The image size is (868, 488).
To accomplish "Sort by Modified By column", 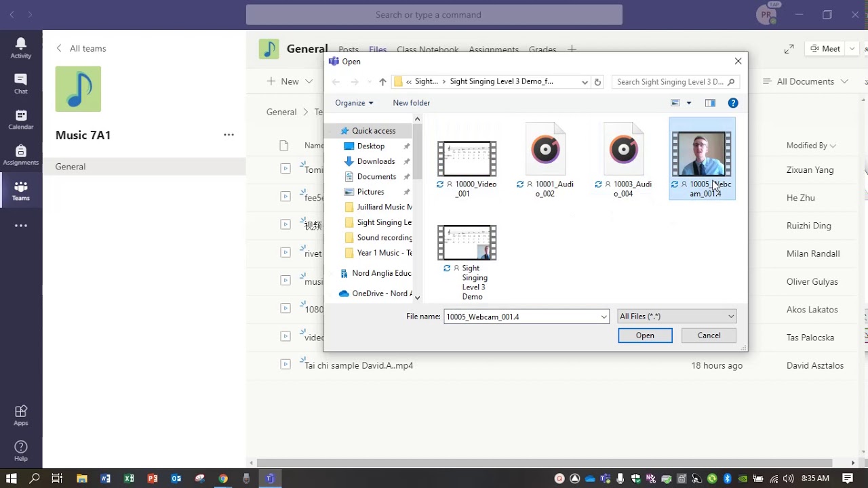I will (x=811, y=145).
